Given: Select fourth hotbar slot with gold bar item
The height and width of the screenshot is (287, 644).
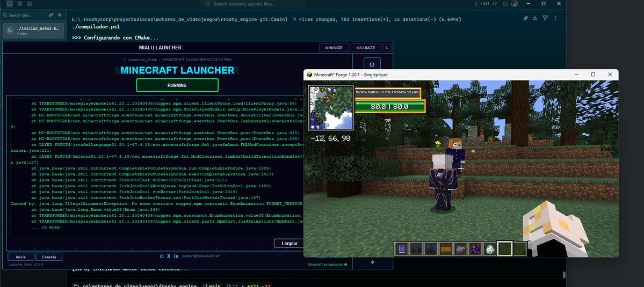Looking at the screenshot, I should coord(446,248).
